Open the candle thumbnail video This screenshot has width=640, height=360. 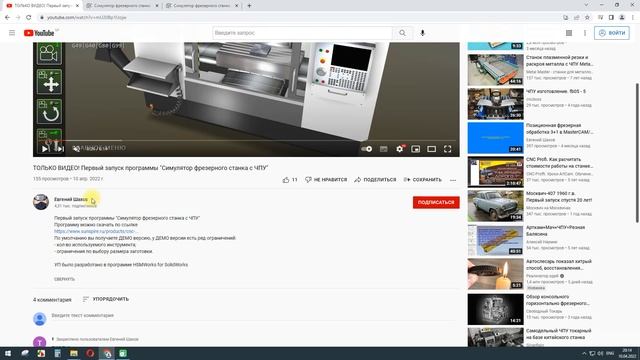tap(496, 274)
